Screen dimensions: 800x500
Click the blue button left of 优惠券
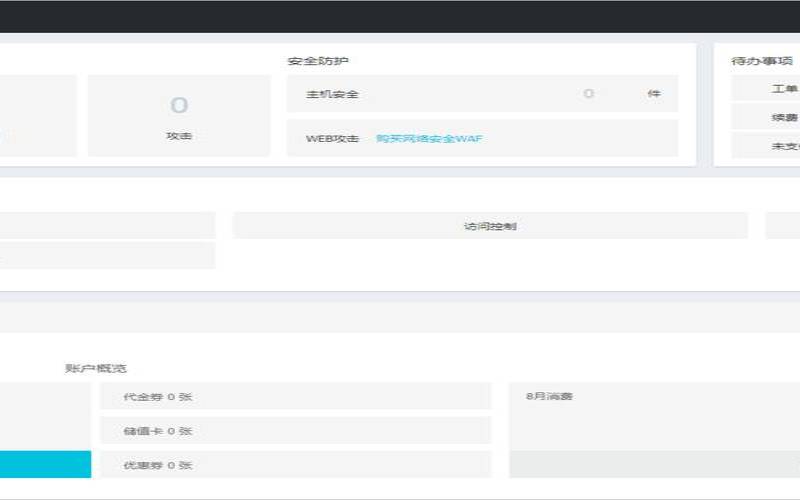[x=45, y=464]
